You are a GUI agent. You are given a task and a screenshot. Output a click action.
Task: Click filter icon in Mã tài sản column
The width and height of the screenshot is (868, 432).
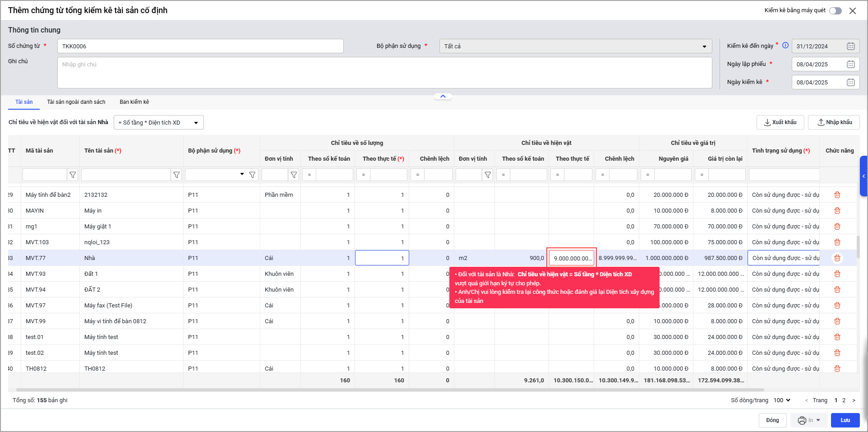[73, 175]
